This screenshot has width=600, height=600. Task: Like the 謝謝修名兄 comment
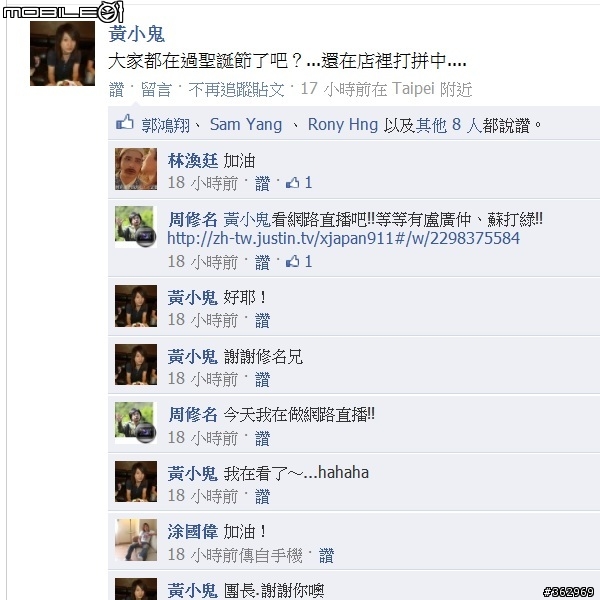[x=262, y=379]
